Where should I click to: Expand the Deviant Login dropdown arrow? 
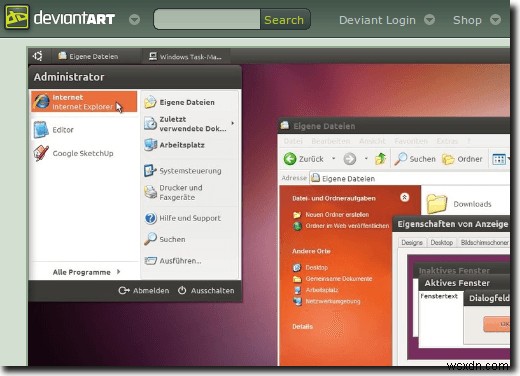pos(429,20)
